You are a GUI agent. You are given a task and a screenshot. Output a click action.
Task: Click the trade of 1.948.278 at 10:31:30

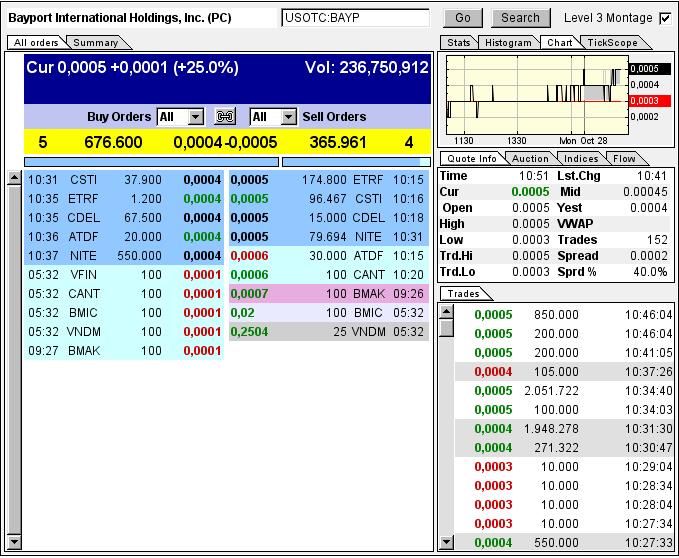(564, 429)
